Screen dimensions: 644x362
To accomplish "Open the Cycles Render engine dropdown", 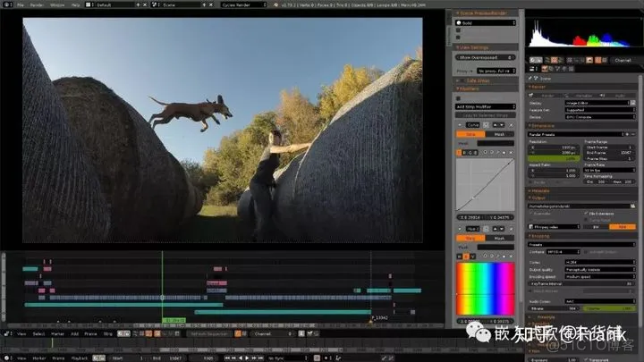I will [x=243, y=5].
